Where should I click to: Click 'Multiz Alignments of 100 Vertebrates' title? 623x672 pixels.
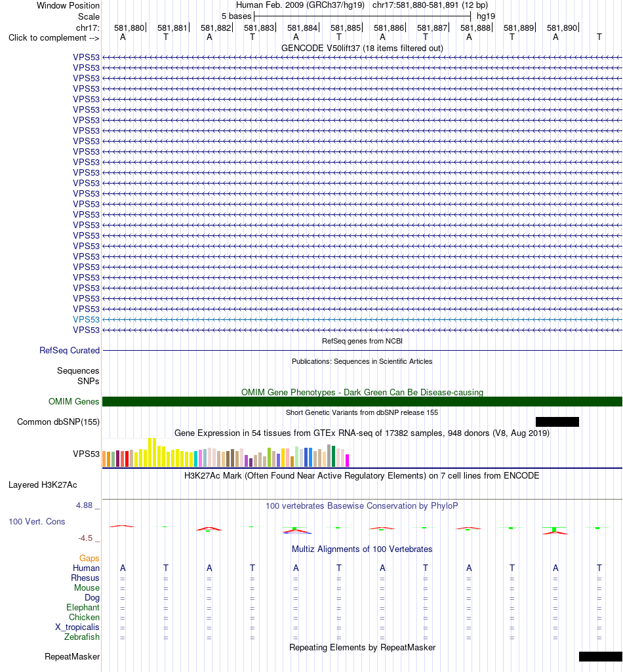tap(362, 549)
